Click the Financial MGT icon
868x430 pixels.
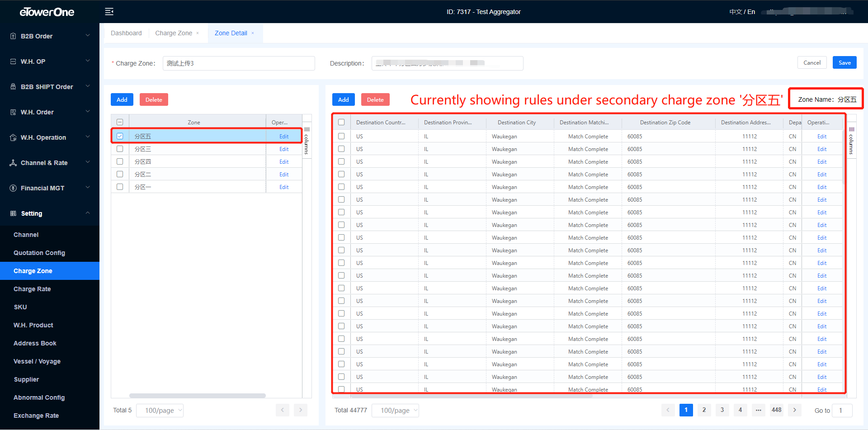(x=13, y=188)
